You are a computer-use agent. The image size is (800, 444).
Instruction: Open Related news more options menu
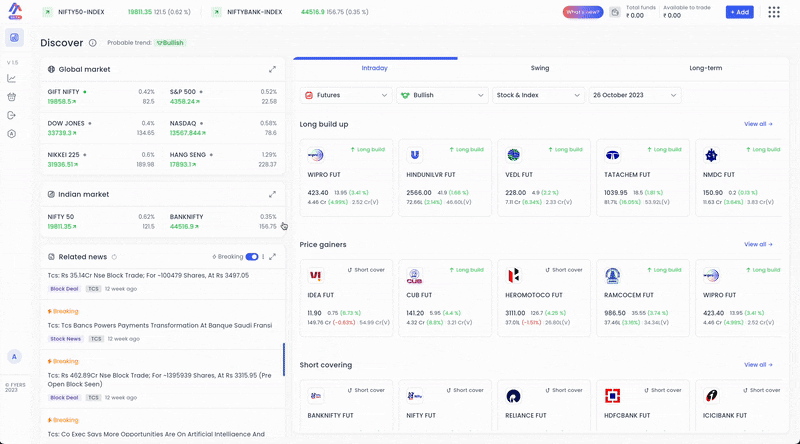[263, 257]
